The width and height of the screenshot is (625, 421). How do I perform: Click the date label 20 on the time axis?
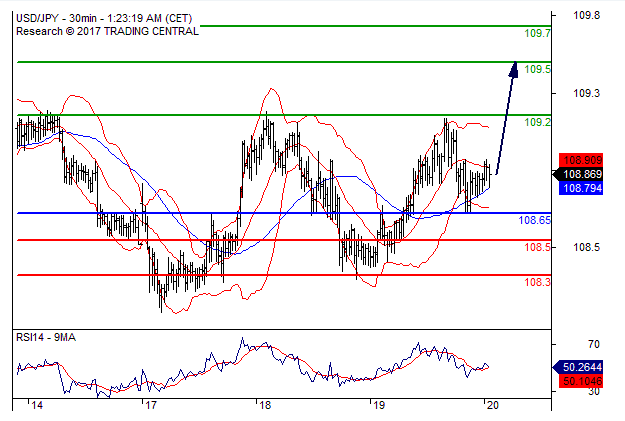click(x=493, y=405)
